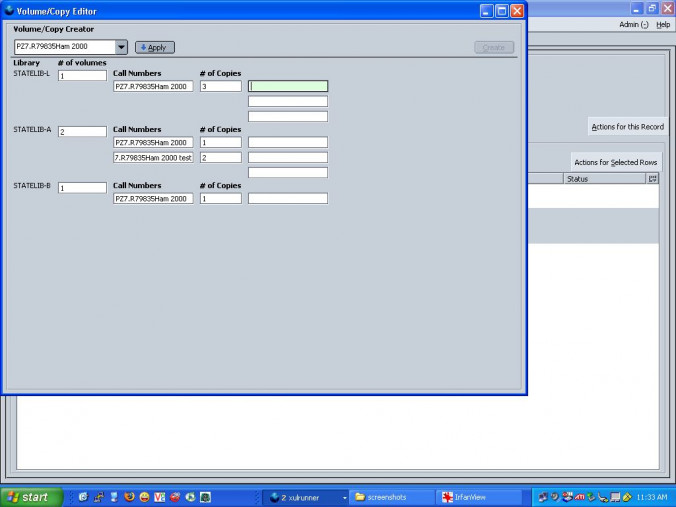Open the Admin (-) menu
Screen dimensions: 676x507
click(633, 25)
